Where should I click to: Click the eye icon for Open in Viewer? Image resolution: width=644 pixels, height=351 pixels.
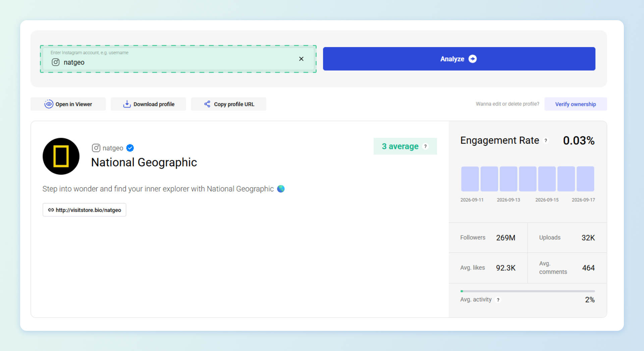tap(49, 104)
